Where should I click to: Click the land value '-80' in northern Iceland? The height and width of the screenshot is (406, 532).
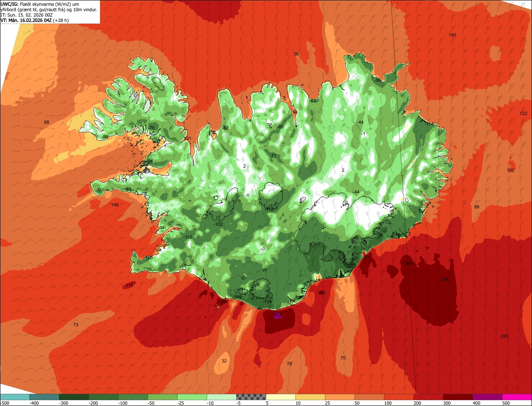(x=280, y=127)
